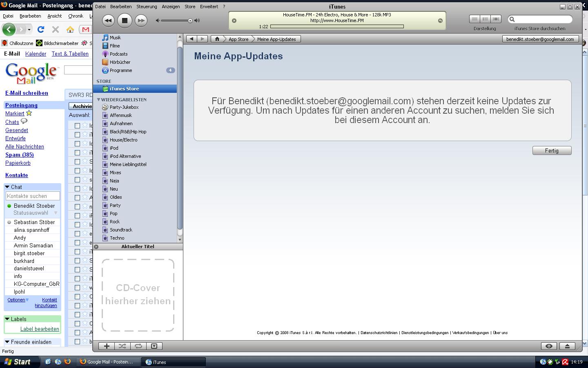Reload the page in Firefox
This screenshot has width=588, height=368.
click(x=40, y=29)
